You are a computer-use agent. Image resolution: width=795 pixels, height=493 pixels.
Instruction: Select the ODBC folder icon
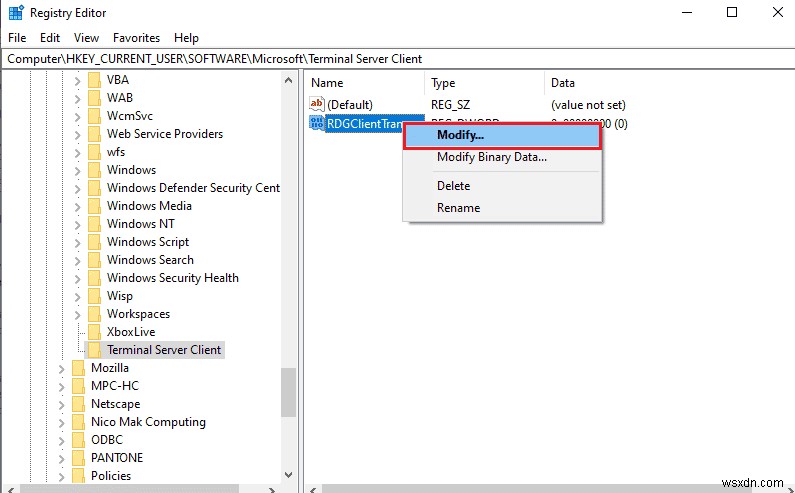[x=79, y=440]
